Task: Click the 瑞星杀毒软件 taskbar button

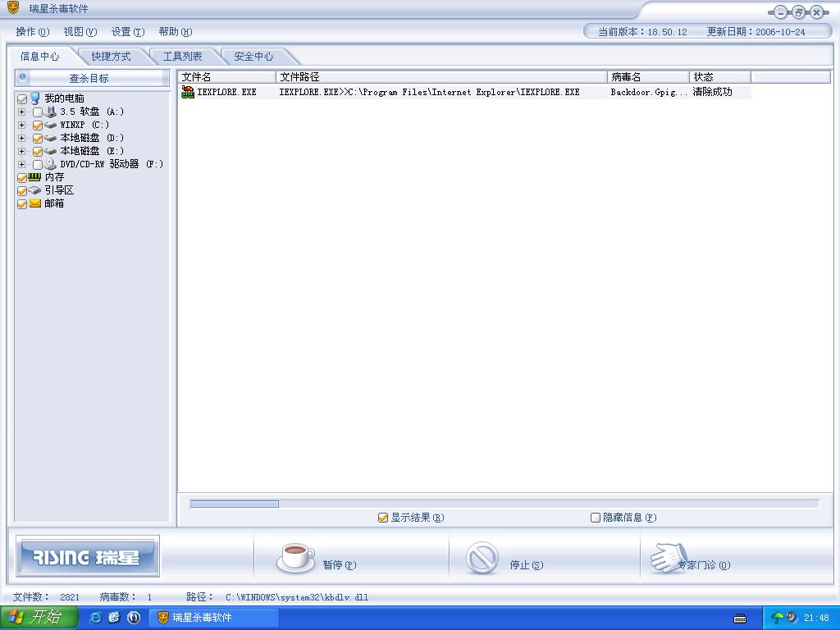Action: (213, 618)
